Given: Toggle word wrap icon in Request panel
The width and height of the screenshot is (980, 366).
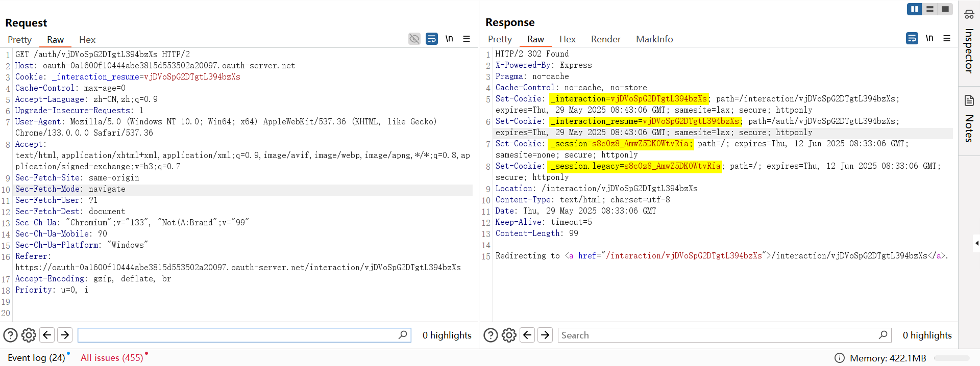Looking at the screenshot, I should pyautogui.click(x=432, y=39).
